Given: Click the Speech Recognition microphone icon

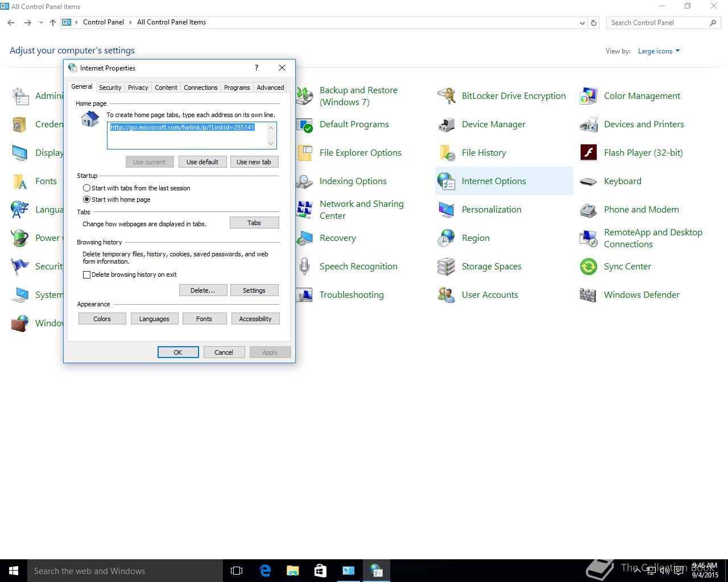Looking at the screenshot, I should click(x=305, y=267).
